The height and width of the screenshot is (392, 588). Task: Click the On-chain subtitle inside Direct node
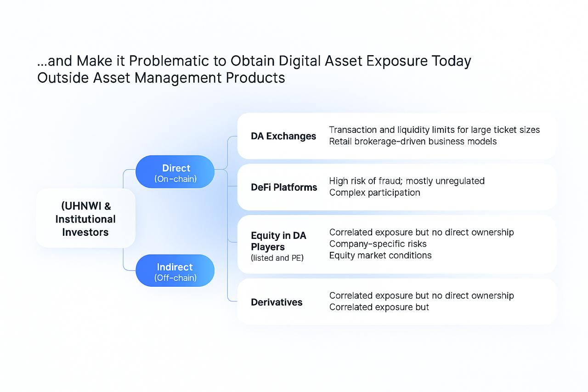175,179
